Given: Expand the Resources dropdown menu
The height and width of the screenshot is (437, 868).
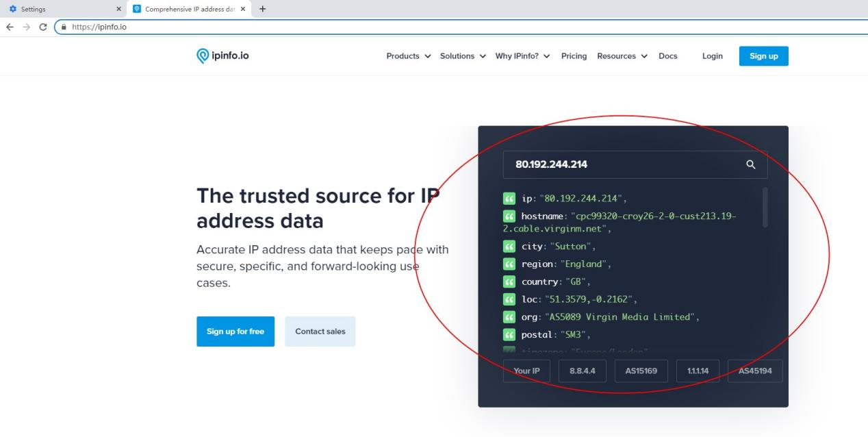Looking at the screenshot, I should [x=622, y=56].
